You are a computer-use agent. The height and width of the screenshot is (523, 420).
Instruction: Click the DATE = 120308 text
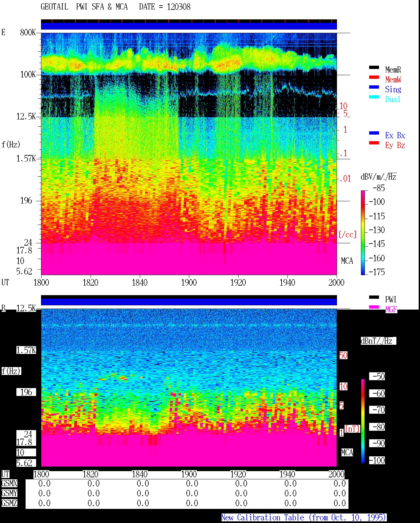point(165,7)
